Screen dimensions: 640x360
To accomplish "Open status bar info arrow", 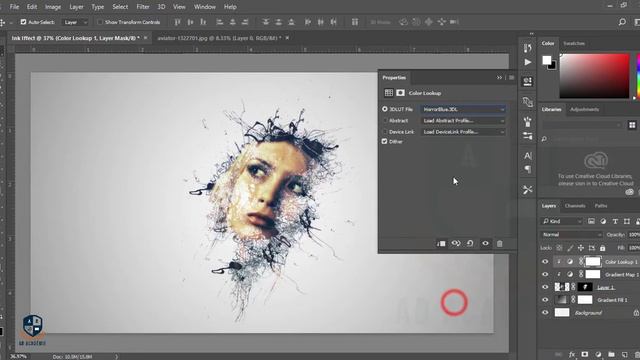I will coord(116,357).
